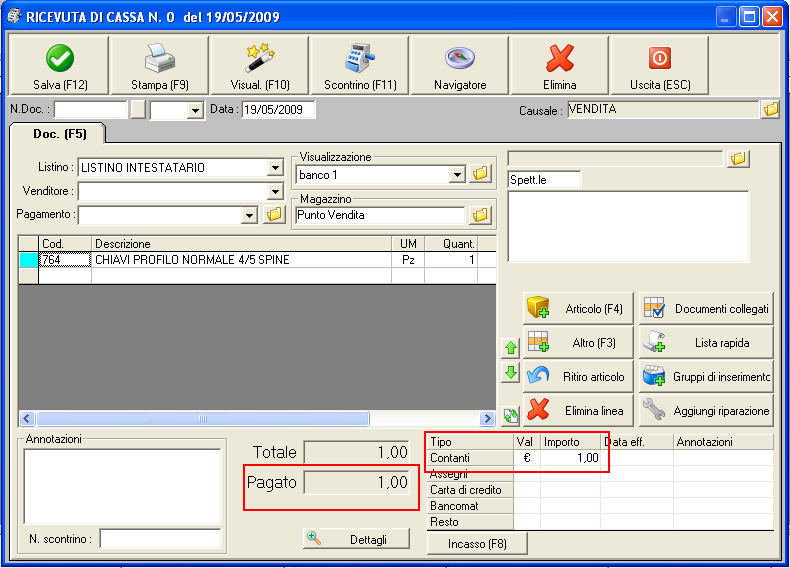Click the large customer address box
Screen dimensions: 790x568
pos(628,226)
